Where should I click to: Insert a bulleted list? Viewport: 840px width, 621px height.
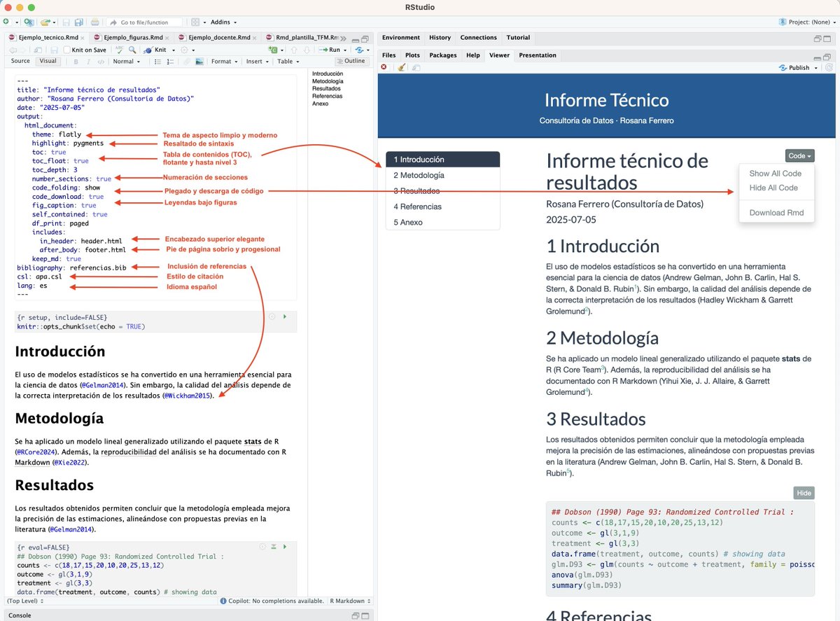click(157, 62)
